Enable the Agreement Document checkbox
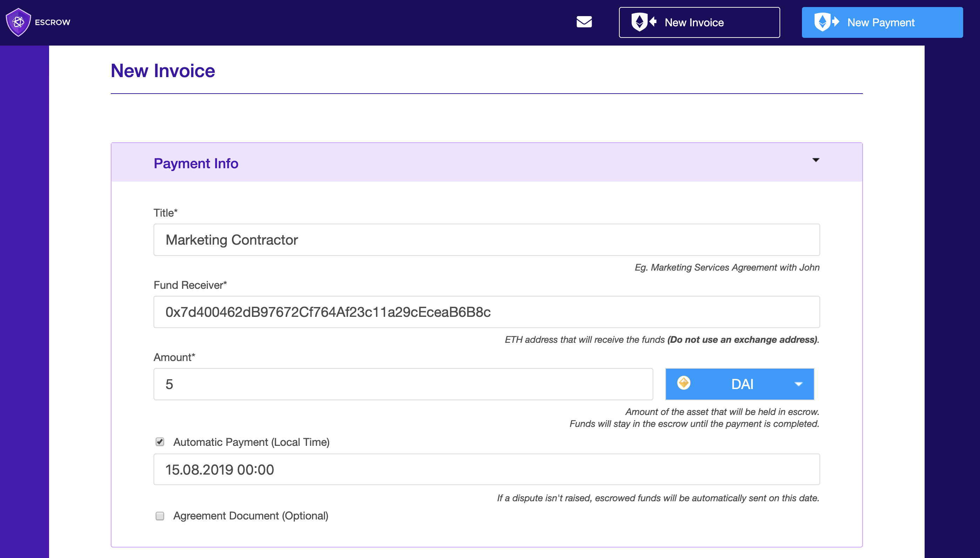Image resolution: width=980 pixels, height=558 pixels. 160,516
